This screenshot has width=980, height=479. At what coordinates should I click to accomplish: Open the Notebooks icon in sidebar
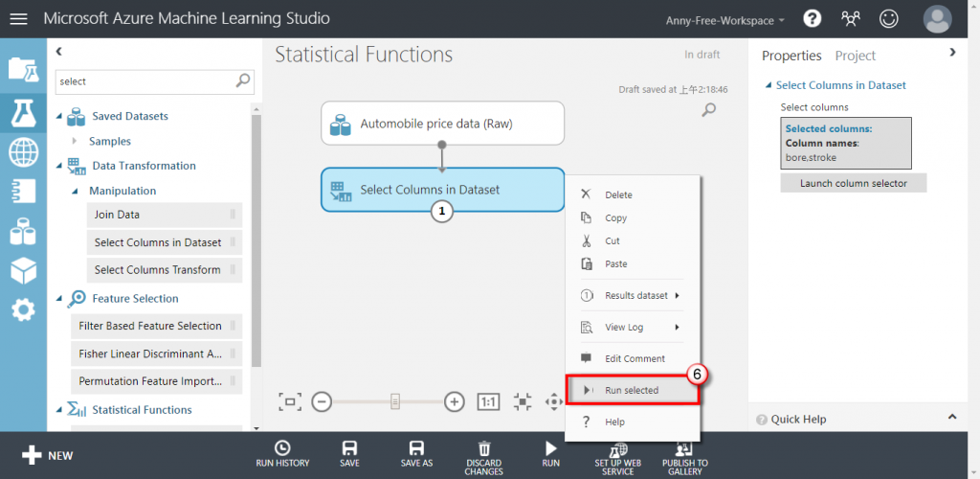tap(23, 192)
